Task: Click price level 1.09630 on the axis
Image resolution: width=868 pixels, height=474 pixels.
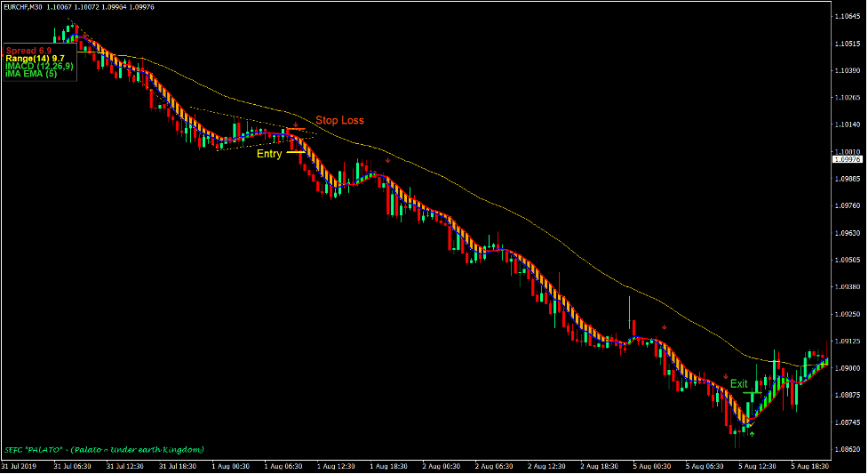Action: click(x=848, y=233)
